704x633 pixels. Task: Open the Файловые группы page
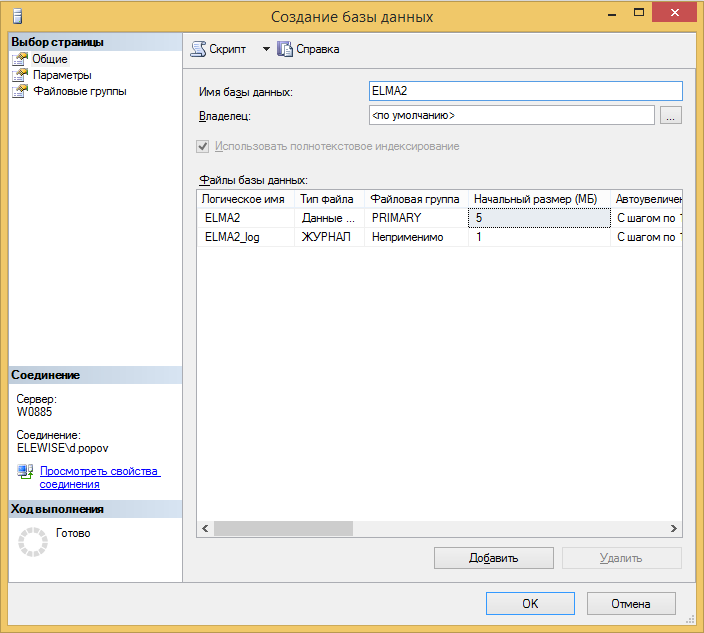coord(79,91)
